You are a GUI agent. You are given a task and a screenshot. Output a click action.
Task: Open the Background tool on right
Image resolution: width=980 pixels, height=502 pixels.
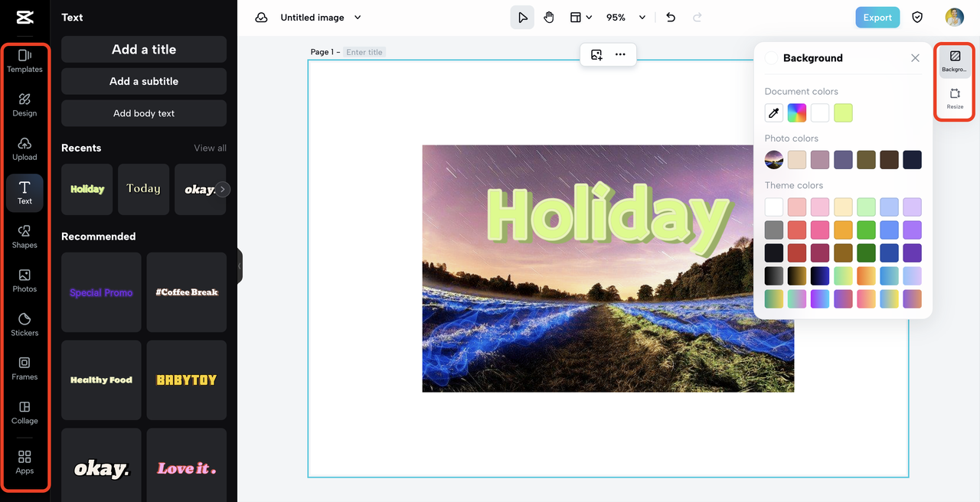tap(955, 61)
